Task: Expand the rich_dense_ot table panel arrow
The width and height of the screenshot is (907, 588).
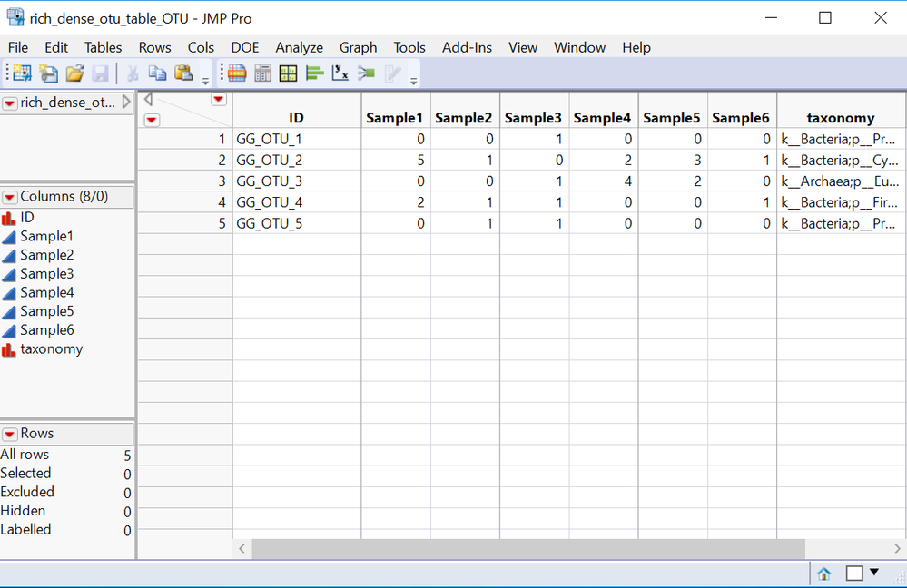Action: click(x=126, y=103)
